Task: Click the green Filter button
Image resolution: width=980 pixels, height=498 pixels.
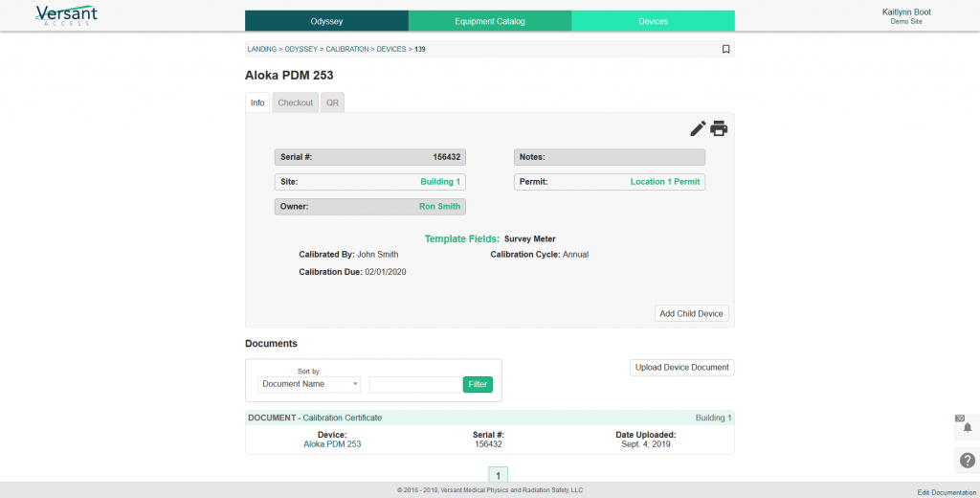Action: click(x=478, y=384)
